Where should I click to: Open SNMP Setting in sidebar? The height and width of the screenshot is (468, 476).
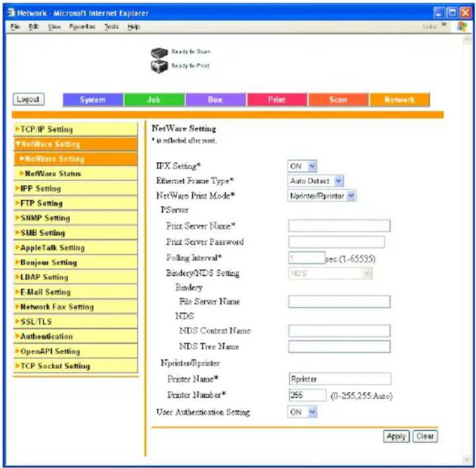pyautogui.click(x=75, y=218)
